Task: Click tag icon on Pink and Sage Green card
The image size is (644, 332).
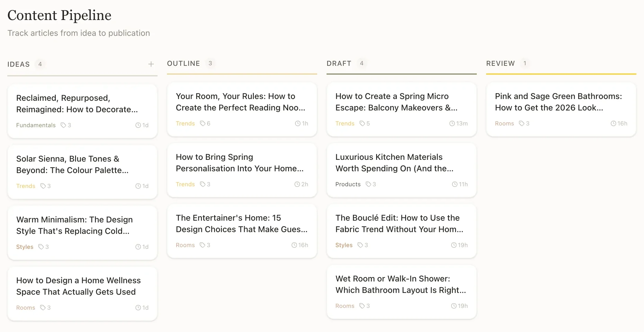Action: pyautogui.click(x=522, y=123)
